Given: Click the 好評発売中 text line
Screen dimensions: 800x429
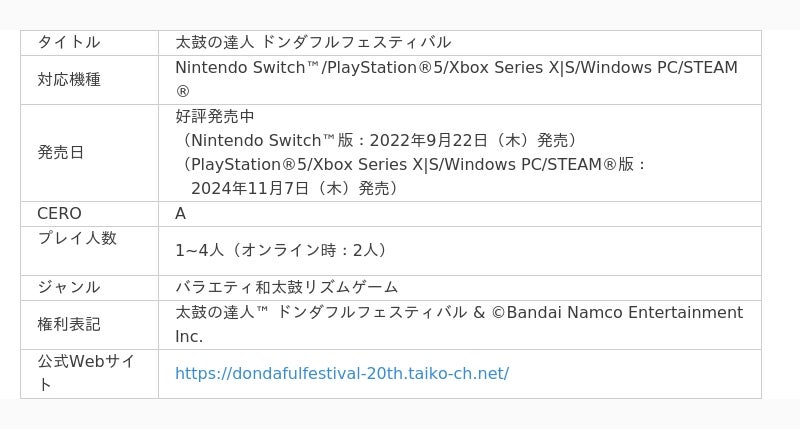Looking at the screenshot, I should (x=215, y=116).
